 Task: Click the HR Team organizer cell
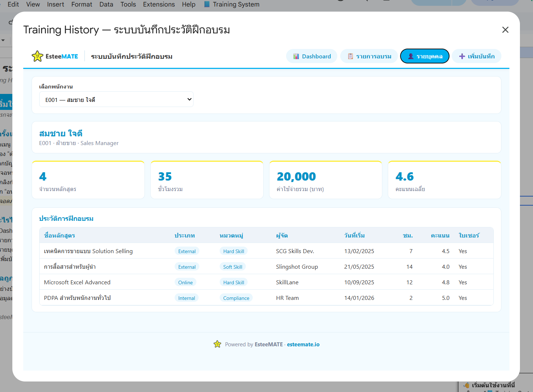click(x=287, y=298)
